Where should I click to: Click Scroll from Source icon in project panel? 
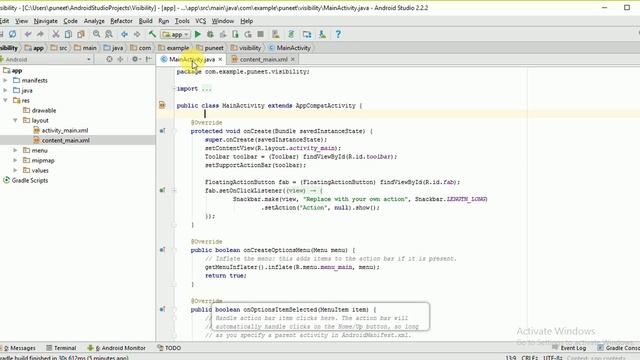109,59
